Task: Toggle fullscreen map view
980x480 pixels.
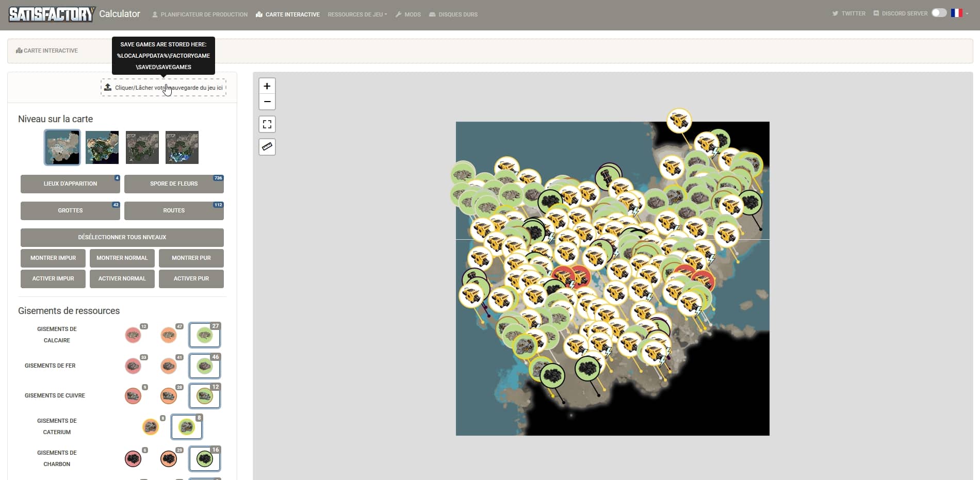Action: coord(267,124)
